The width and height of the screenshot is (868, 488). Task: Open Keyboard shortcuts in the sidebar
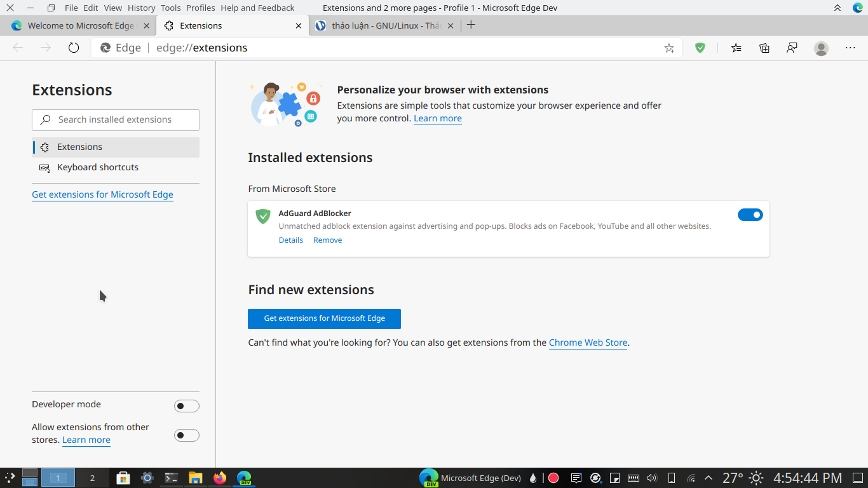(x=116, y=167)
